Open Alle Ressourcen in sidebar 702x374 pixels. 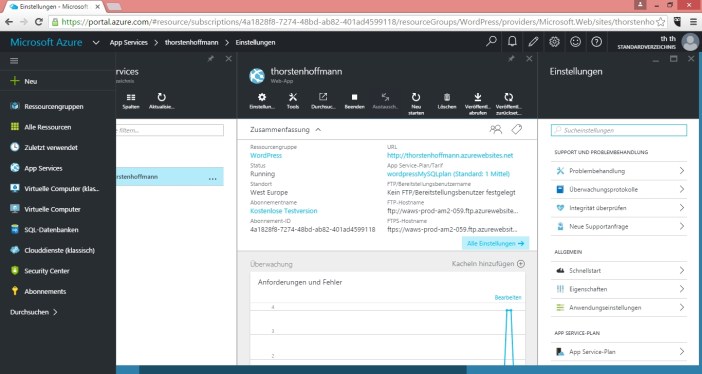[58, 127]
